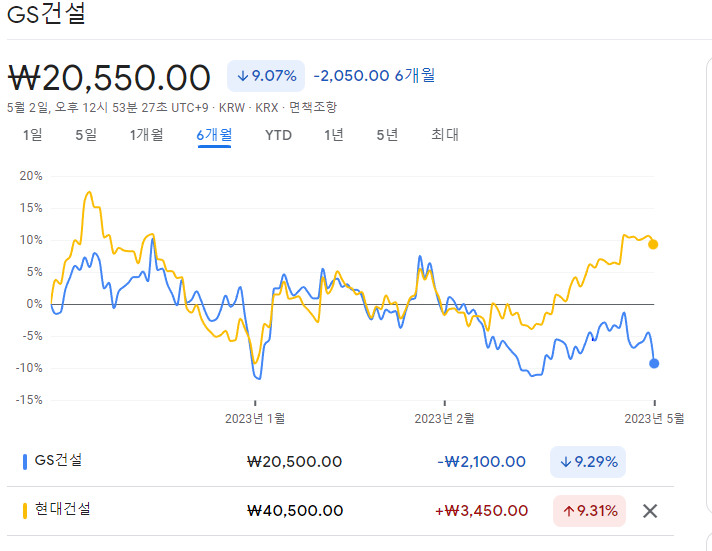The height and width of the screenshot is (551, 712).
Task: Click the 면책조항 disclaimer link
Action: pyautogui.click(x=313, y=108)
